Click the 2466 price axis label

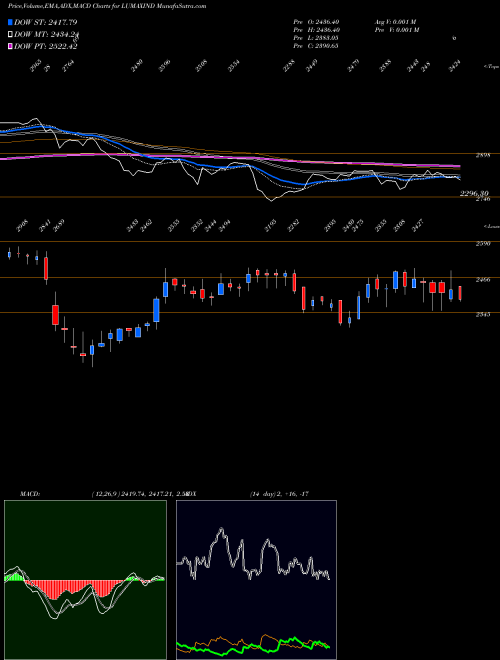point(482,279)
